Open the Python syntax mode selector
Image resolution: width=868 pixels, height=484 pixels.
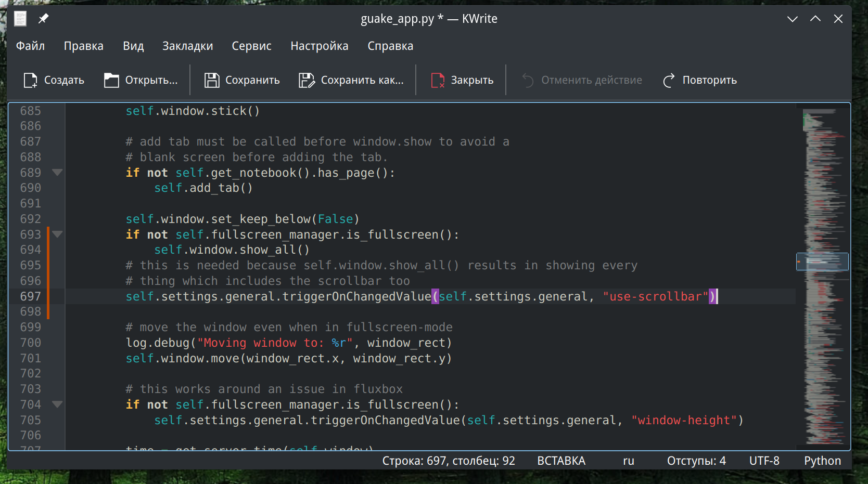822,461
